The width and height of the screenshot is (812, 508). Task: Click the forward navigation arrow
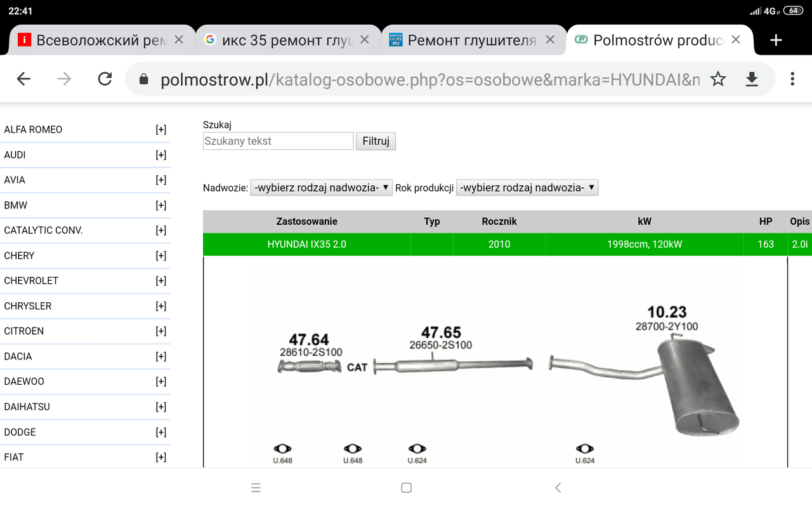(x=64, y=79)
